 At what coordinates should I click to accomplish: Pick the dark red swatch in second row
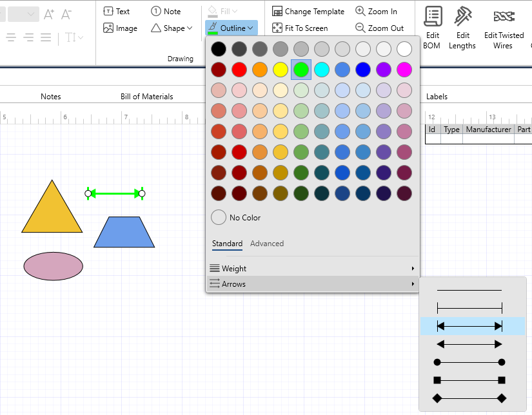coord(219,70)
